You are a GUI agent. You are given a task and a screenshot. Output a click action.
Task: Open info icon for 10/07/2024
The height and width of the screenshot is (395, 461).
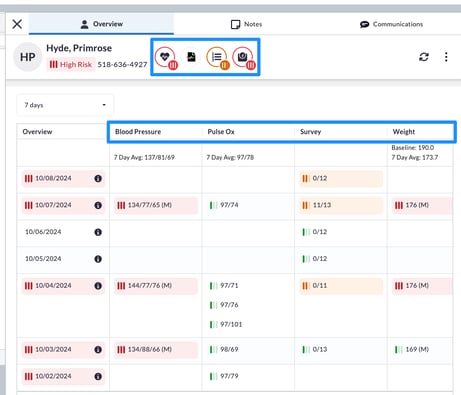[x=98, y=205]
